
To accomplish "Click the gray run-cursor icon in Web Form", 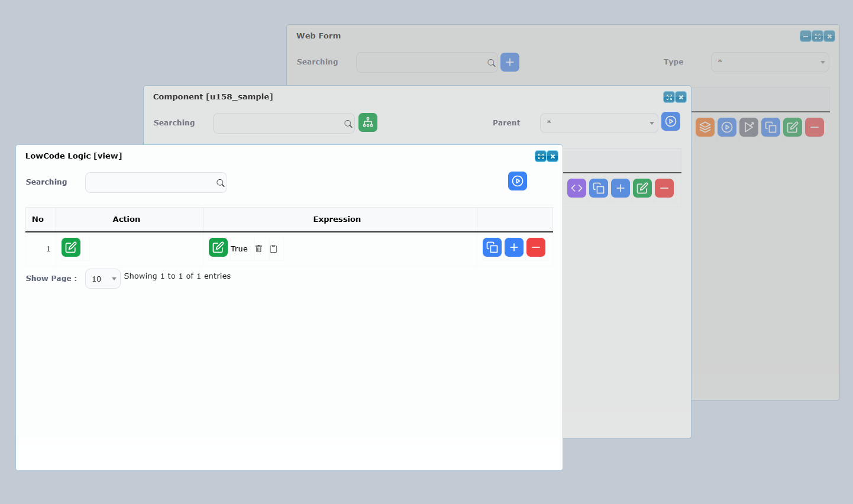I will coord(749,127).
